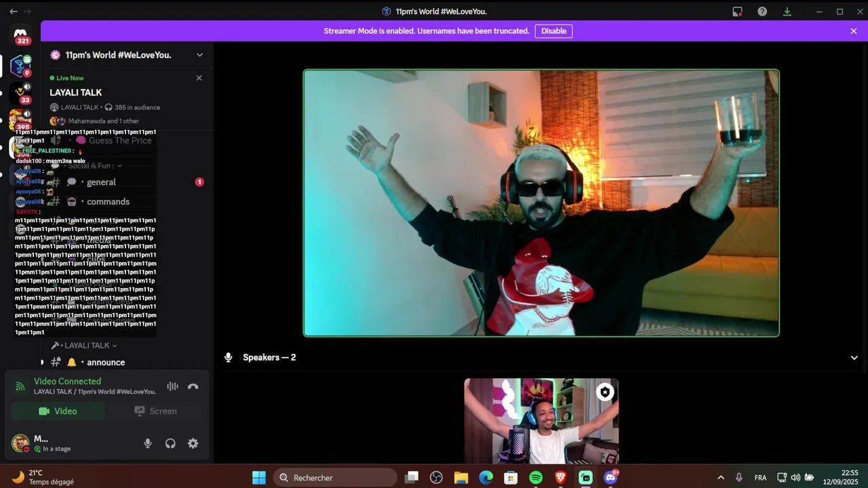Open weather widget 21°C Temps dégagé
Image resolution: width=868 pixels, height=488 pixels.
[44, 478]
